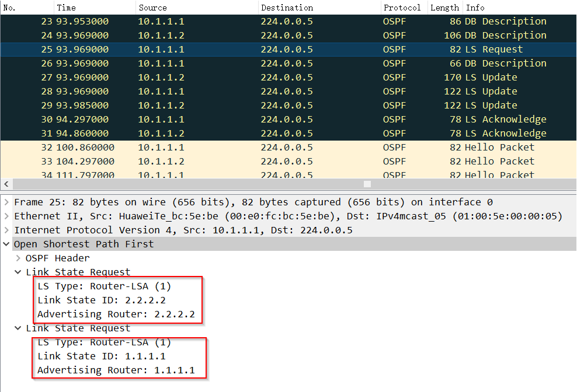Image resolution: width=577 pixels, height=392 pixels.
Task: Sort packets by the Time column header
Action: pos(95,8)
